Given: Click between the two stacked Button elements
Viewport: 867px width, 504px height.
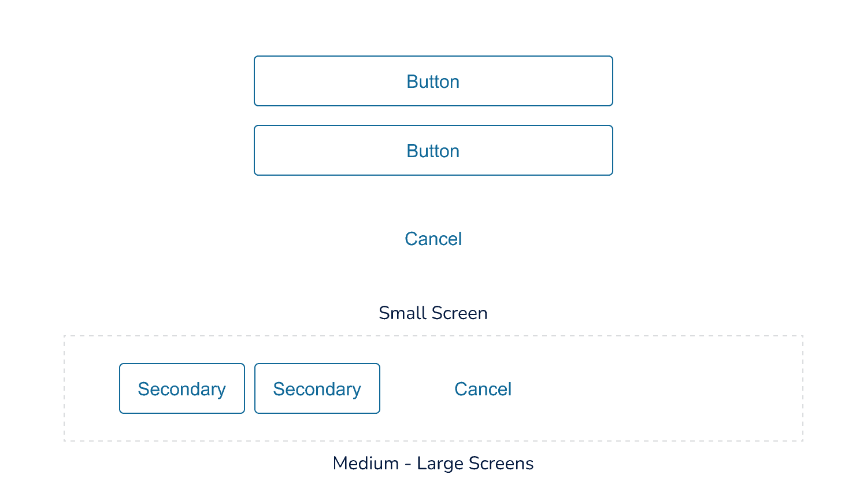Looking at the screenshot, I should (x=433, y=116).
